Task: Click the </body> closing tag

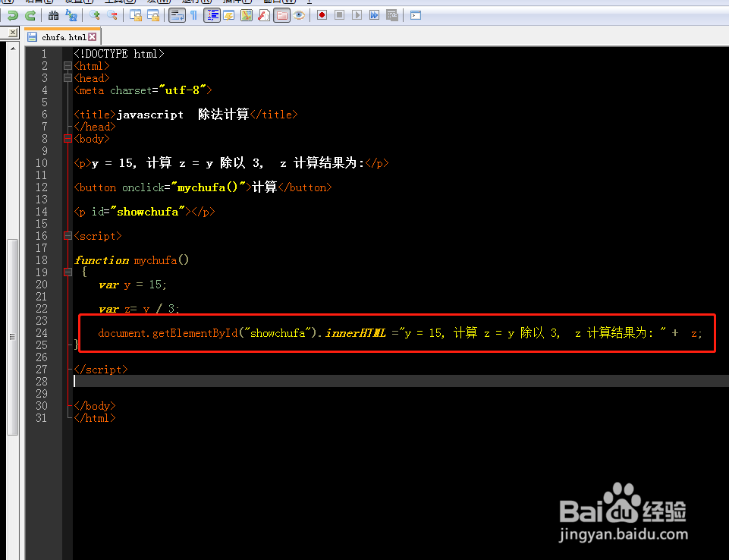Action: [95, 405]
